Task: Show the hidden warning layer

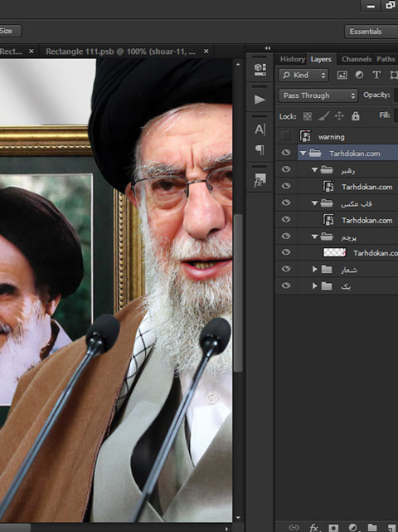Action: tap(286, 136)
